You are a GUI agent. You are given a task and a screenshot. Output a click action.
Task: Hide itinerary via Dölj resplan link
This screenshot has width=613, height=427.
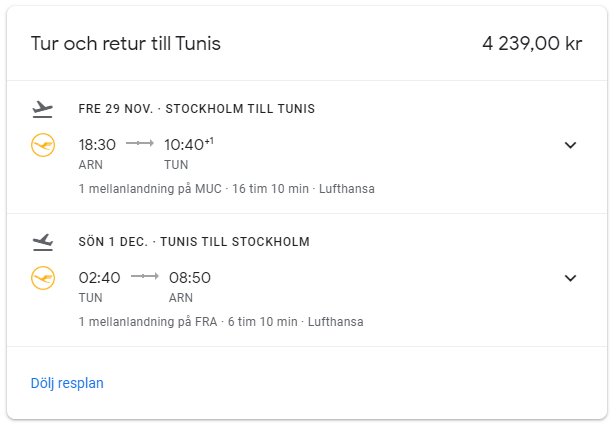coord(67,383)
